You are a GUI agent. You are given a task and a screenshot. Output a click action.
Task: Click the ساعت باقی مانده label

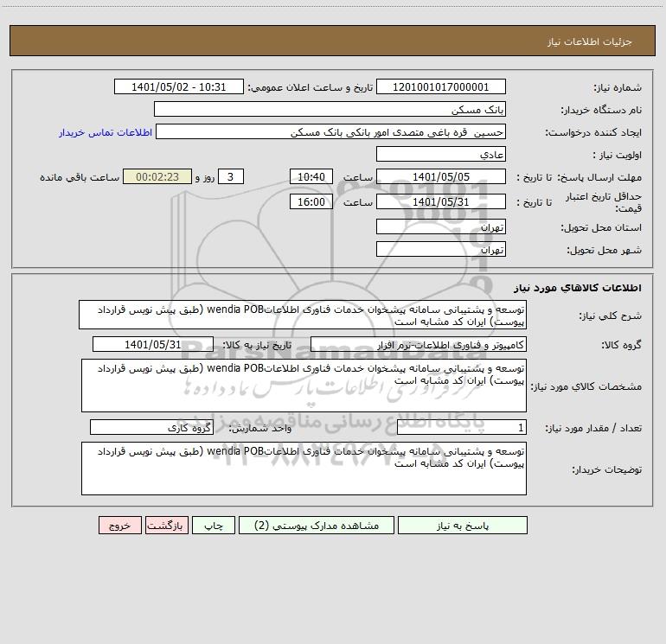point(80,177)
